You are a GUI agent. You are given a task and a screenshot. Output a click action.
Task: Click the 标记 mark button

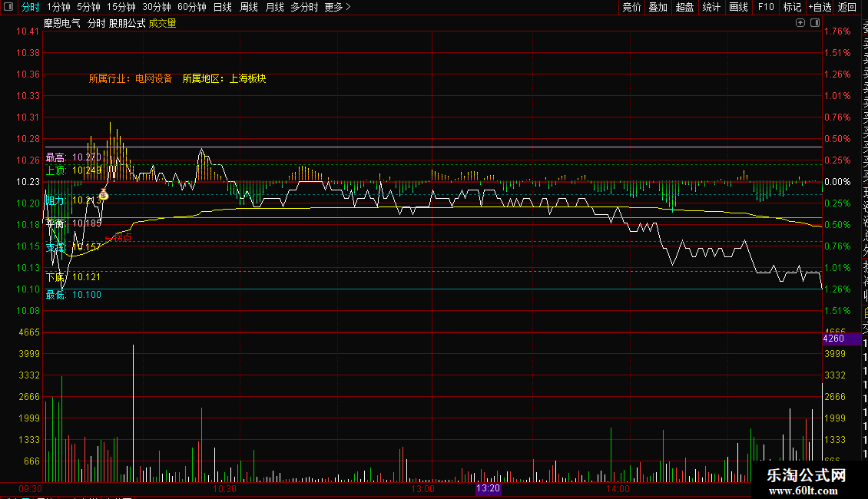point(792,7)
